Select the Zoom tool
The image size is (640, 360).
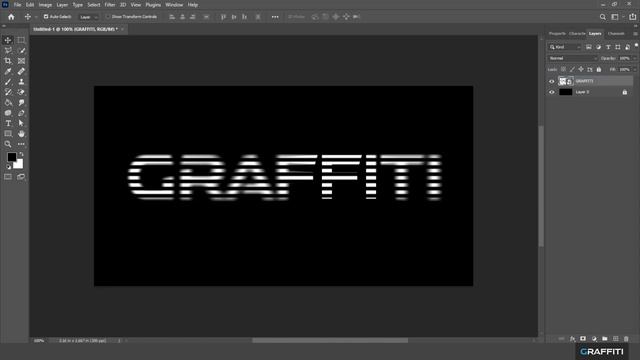click(8, 144)
